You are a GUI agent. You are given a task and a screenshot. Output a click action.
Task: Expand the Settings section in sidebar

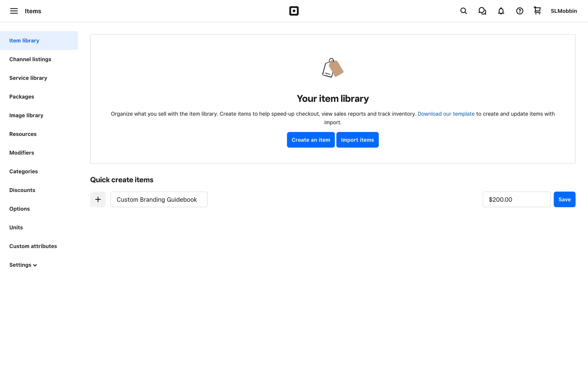click(x=23, y=265)
